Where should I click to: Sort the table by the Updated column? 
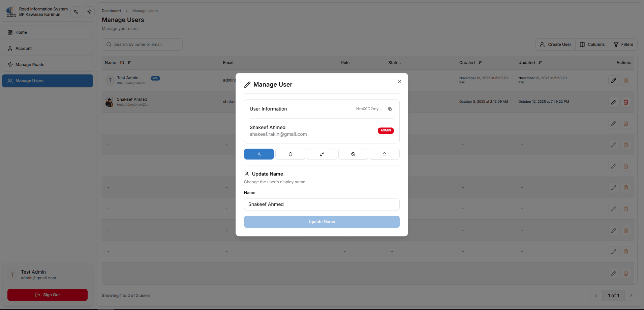(540, 62)
